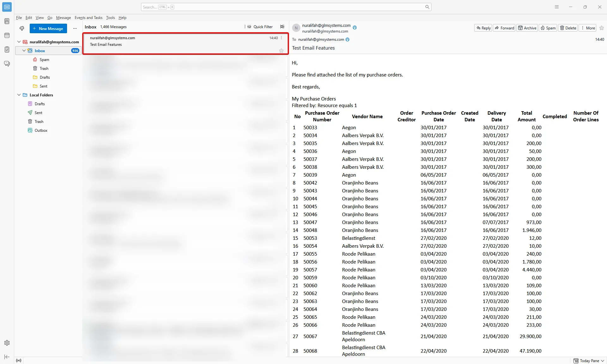Collapse the spaces toolbar arrow icon
The width and height of the screenshot is (607, 364).
click(x=7, y=357)
